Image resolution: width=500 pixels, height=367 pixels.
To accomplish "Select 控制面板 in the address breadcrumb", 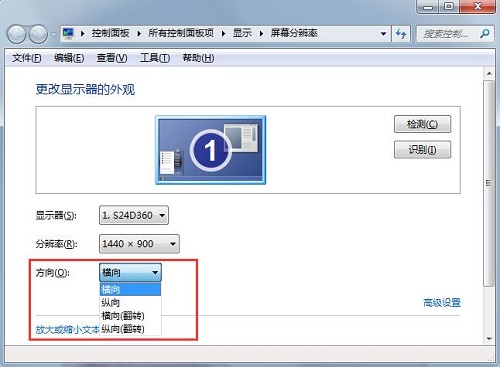I will [x=110, y=33].
